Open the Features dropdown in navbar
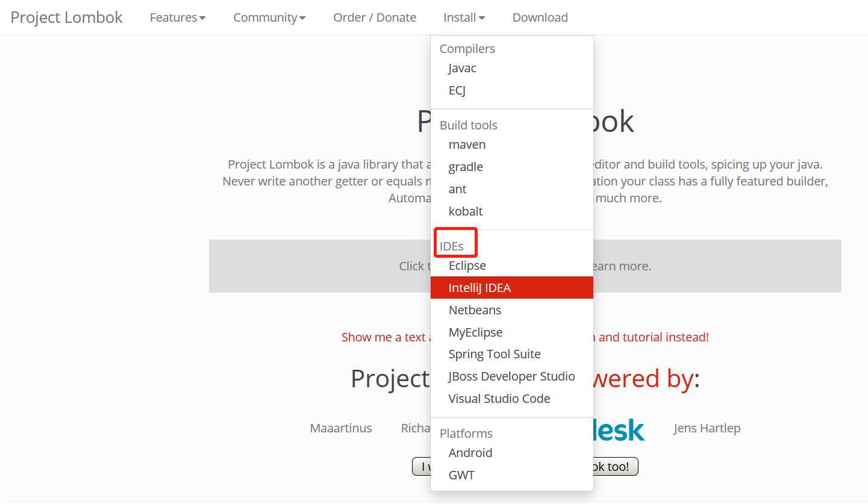Viewport: 868px width, 504px height. pos(177,17)
